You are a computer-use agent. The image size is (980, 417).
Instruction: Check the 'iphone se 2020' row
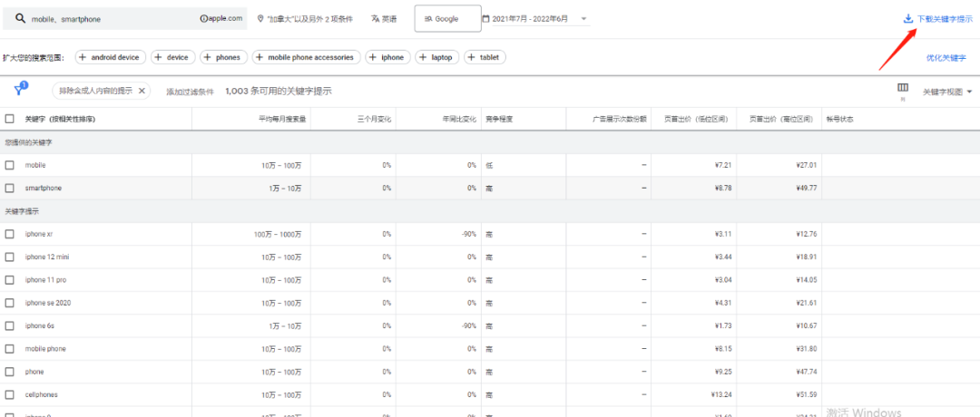click(9, 303)
